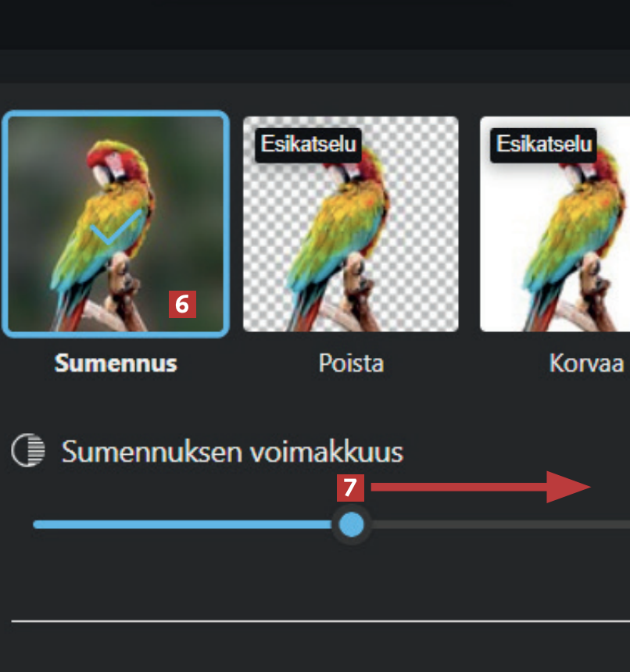This screenshot has height=672, width=630.
Task: Click the unfilled gray part of the blur slider
Action: point(497,524)
